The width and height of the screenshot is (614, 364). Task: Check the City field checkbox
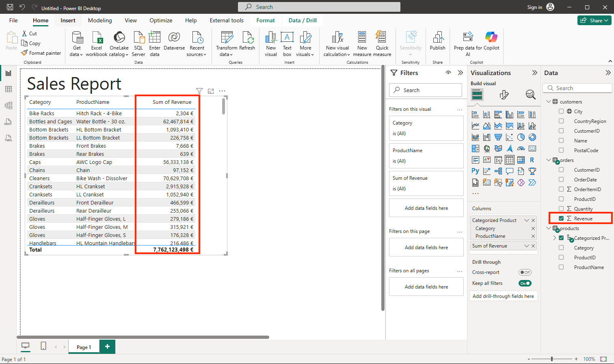point(561,111)
